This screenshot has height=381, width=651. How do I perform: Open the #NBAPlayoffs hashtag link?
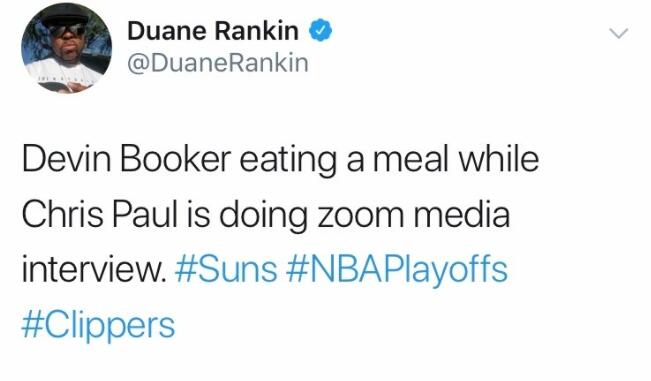click(x=396, y=270)
